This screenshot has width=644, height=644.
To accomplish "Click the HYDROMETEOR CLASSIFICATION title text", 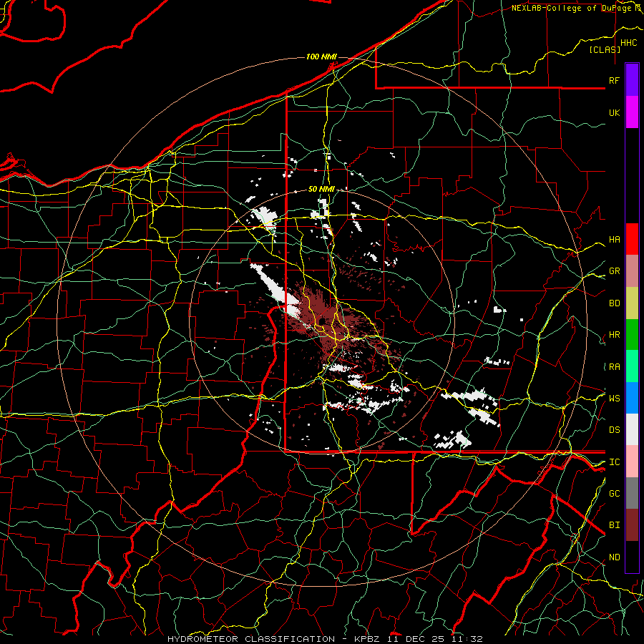I will click(x=250, y=639).
